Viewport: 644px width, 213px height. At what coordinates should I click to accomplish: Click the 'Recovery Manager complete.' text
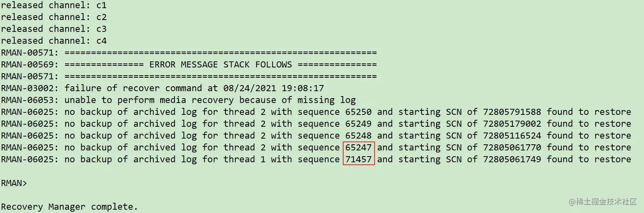(69, 207)
